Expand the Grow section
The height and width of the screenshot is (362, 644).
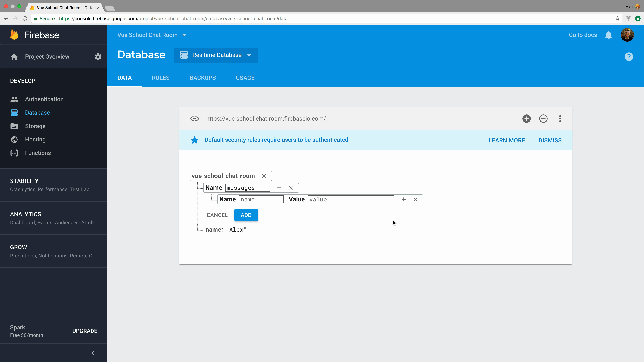pyautogui.click(x=53, y=251)
